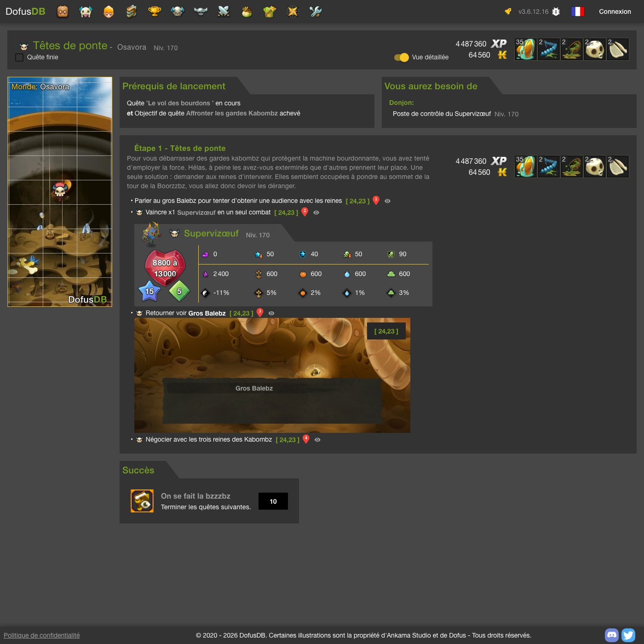Open the Discord icon in the footer
644x644 pixels.
(x=612, y=635)
